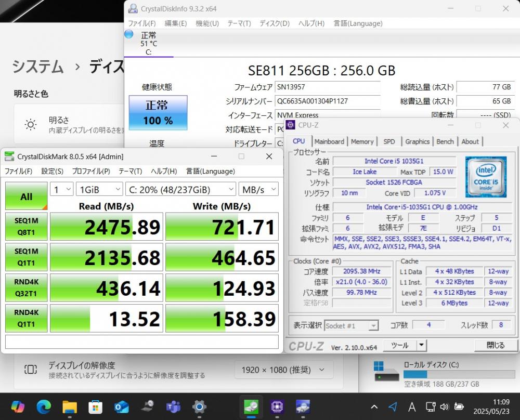Open display resolution dropdown 1920 × 1080
This screenshot has height=420, width=520.
283,370
